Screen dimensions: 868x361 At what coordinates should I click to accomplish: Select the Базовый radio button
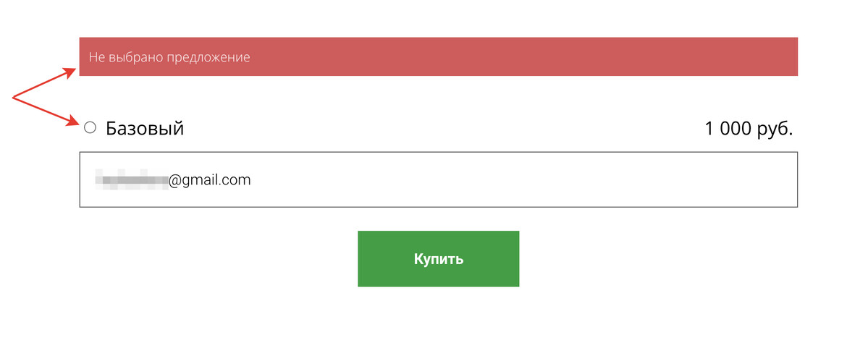pyautogui.click(x=90, y=128)
